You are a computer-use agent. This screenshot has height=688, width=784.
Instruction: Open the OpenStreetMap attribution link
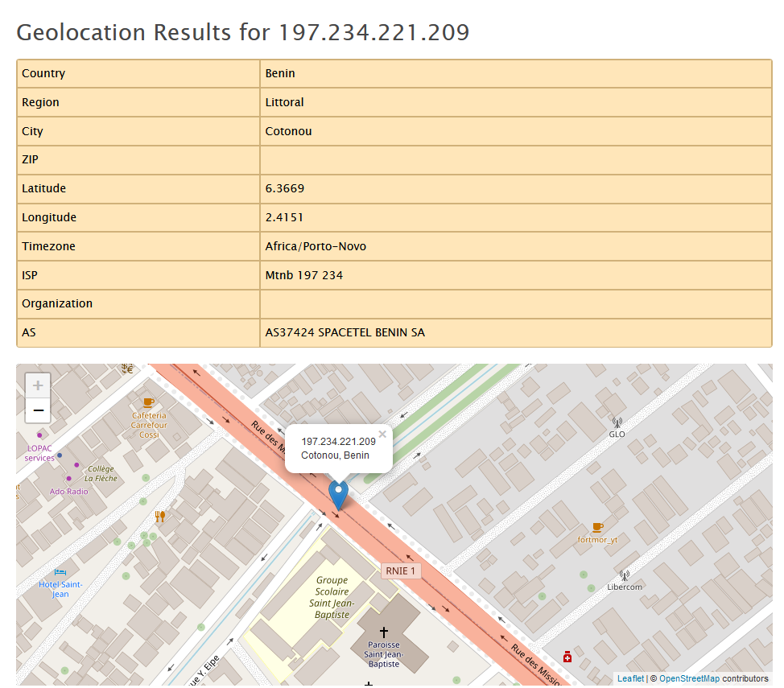pyautogui.click(x=689, y=679)
